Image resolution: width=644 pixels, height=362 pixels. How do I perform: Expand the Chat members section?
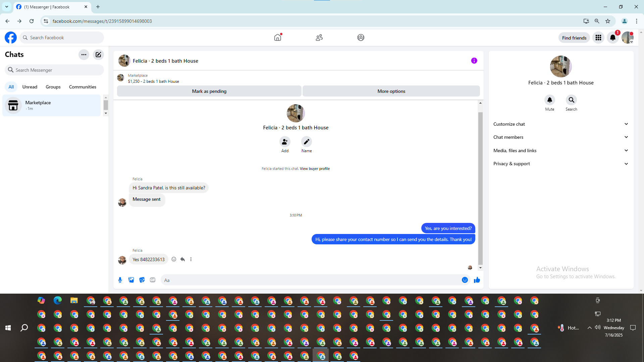point(561,137)
